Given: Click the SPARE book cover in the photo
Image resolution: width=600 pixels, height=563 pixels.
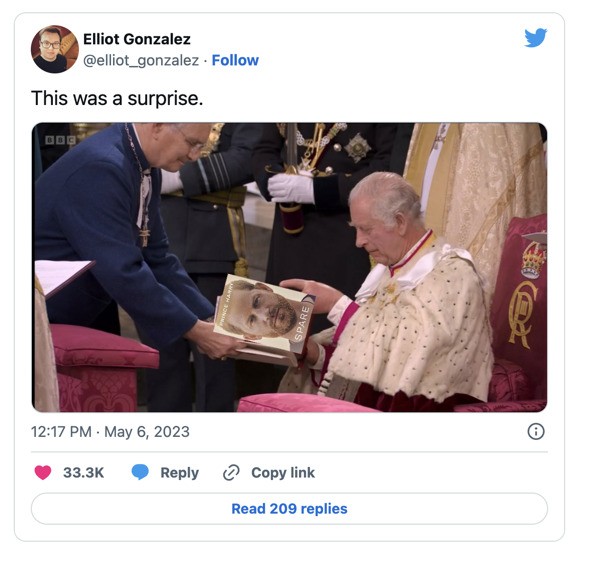Looking at the screenshot, I should click(262, 317).
